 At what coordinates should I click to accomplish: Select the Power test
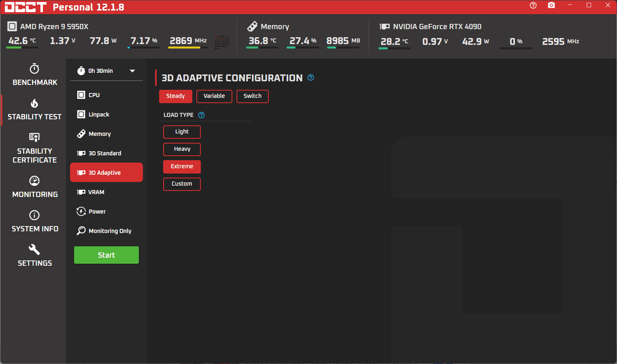click(x=106, y=212)
